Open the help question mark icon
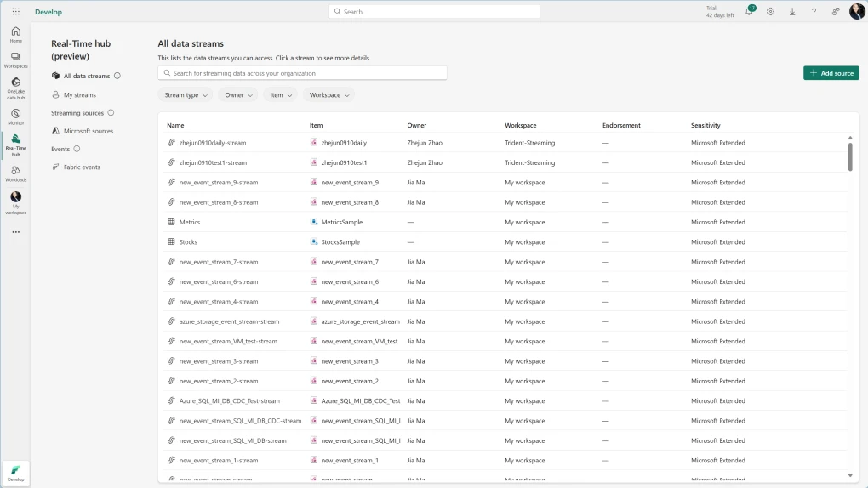The width and height of the screenshot is (868, 488). click(x=814, y=12)
